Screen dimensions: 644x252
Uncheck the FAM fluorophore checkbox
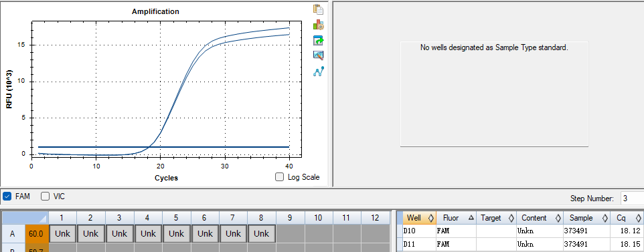[7, 196]
